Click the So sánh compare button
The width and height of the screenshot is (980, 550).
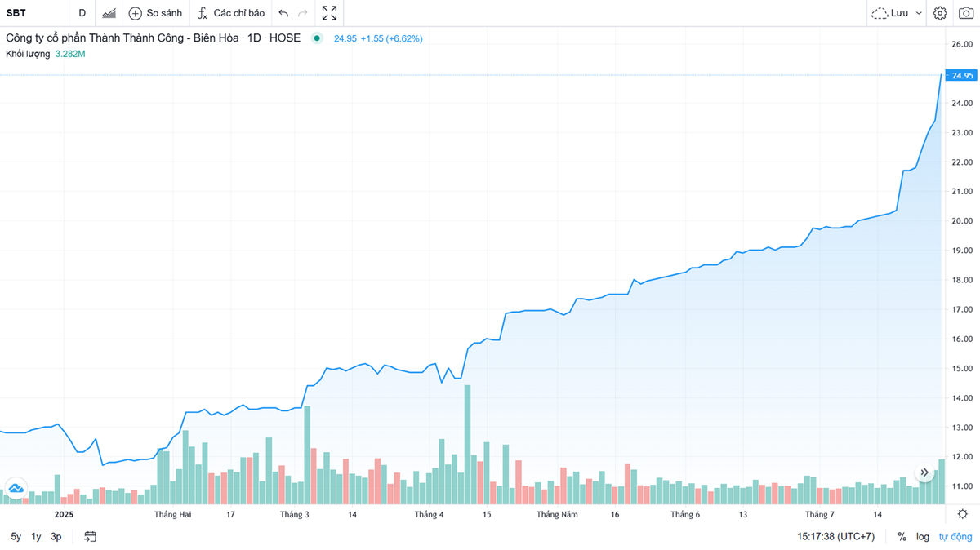155,13
